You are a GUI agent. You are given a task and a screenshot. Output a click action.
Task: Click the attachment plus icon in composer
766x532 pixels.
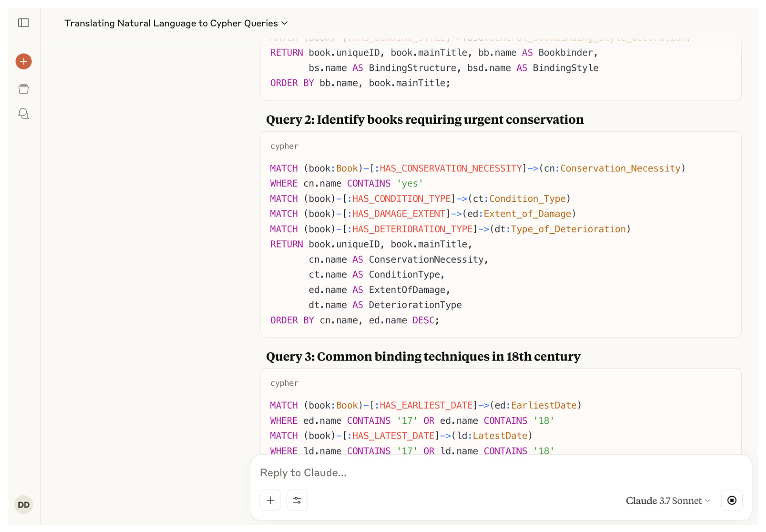click(270, 500)
